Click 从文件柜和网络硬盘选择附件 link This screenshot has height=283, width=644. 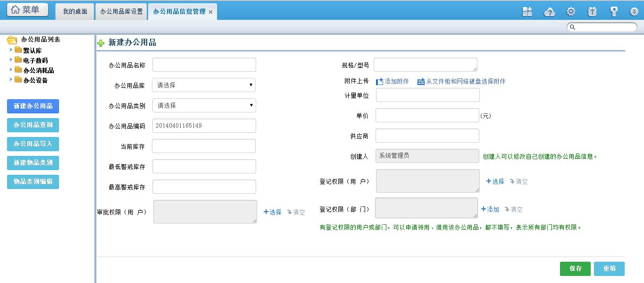[466, 81]
